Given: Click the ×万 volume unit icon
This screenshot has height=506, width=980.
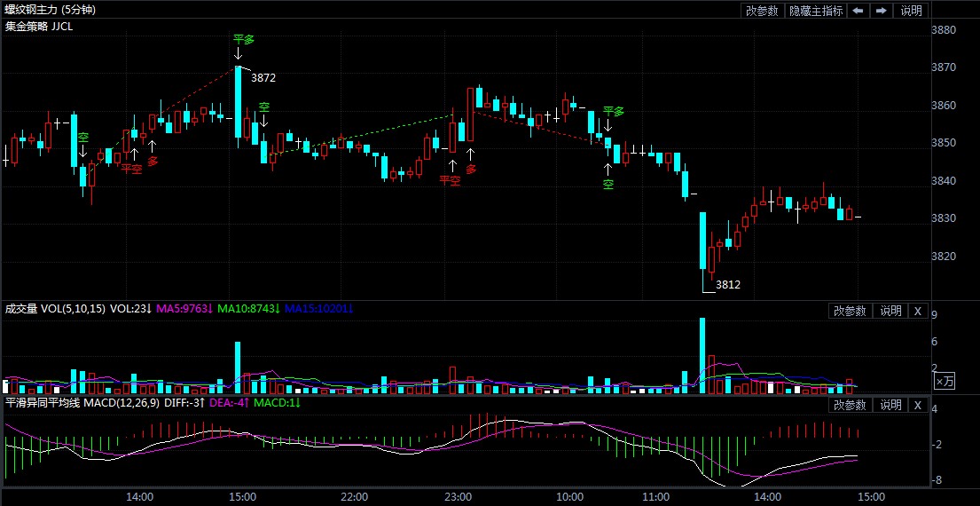Looking at the screenshot, I should (944, 380).
